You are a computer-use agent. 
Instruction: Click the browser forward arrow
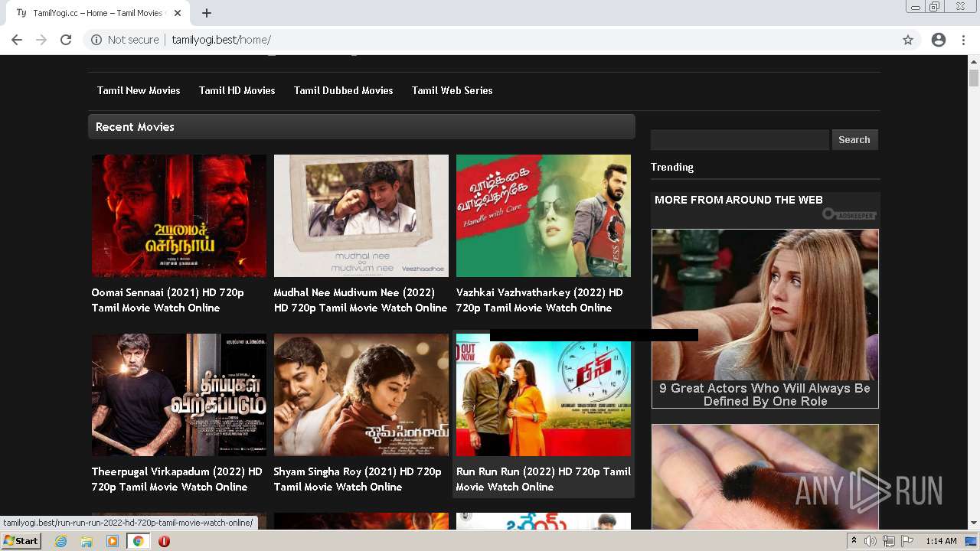coord(41,40)
